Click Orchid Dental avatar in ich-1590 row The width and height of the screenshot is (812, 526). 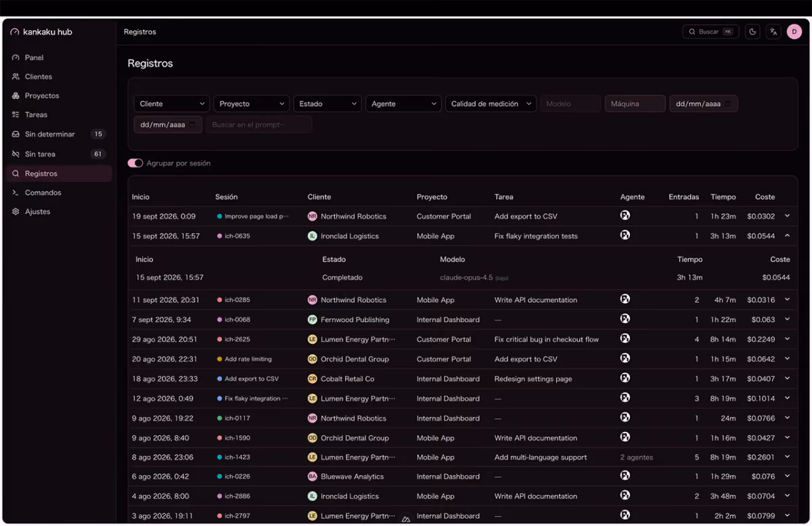(x=312, y=438)
